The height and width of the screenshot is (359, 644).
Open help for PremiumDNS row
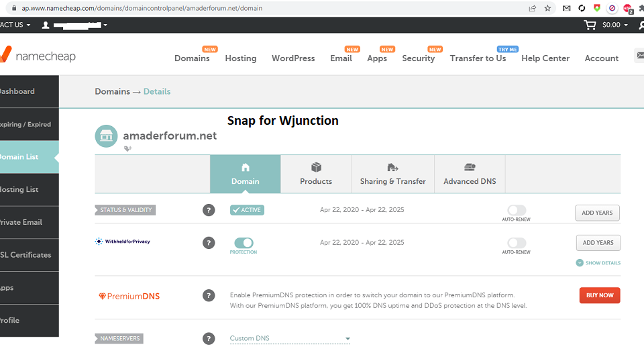pos(209,295)
